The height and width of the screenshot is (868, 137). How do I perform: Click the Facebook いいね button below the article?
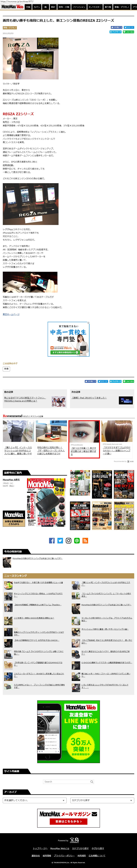click(x=90, y=381)
